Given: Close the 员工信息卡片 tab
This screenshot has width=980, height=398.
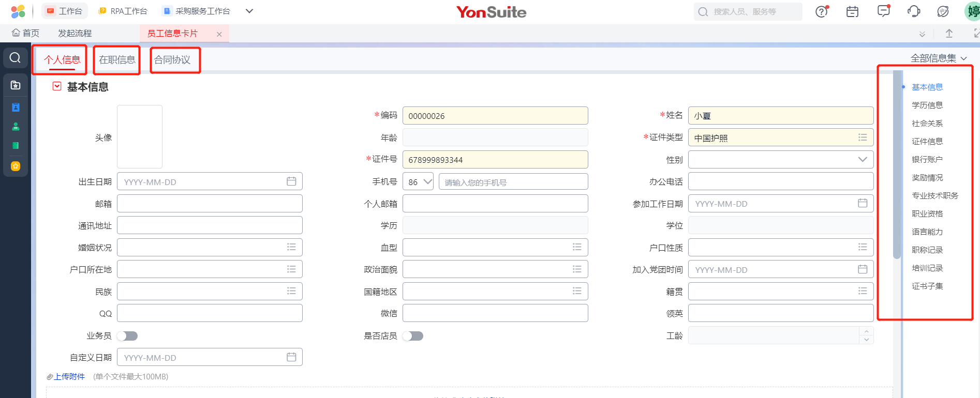Looking at the screenshot, I should click(219, 34).
